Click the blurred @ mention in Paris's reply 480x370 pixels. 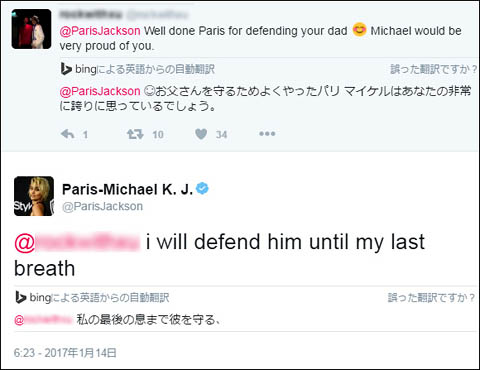pyautogui.click(x=77, y=243)
